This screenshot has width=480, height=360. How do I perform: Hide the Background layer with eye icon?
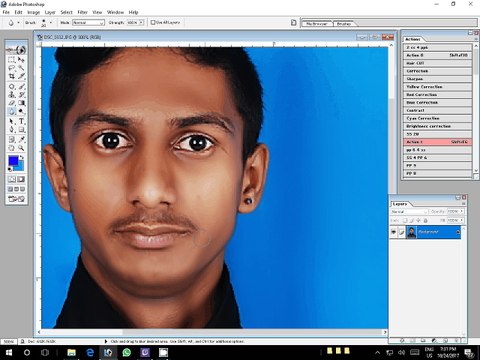(x=394, y=232)
